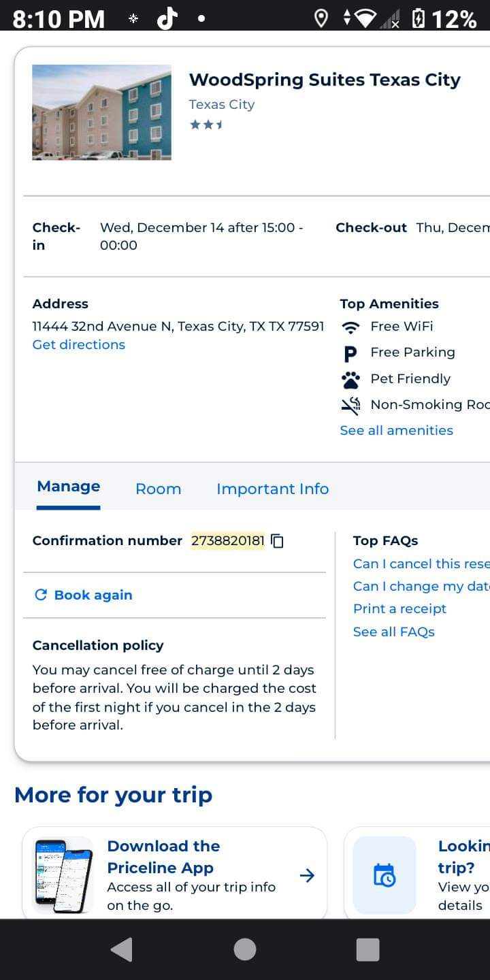The height and width of the screenshot is (980, 490).
Task: Select the Manage tab
Action: point(68,486)
